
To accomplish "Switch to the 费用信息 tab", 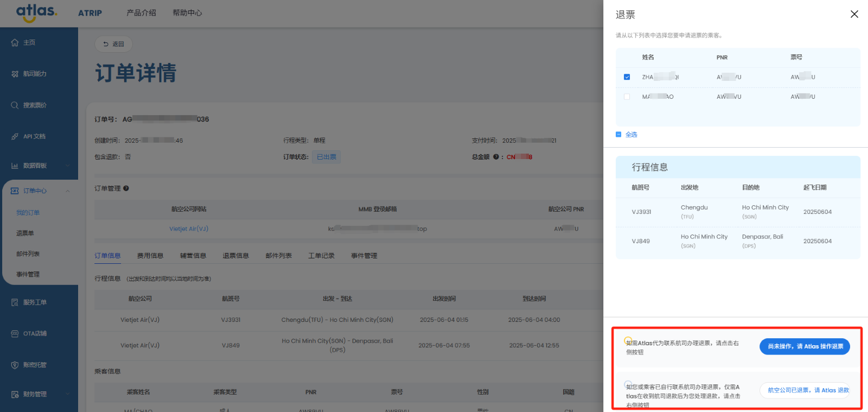I will tap(150, 256).
